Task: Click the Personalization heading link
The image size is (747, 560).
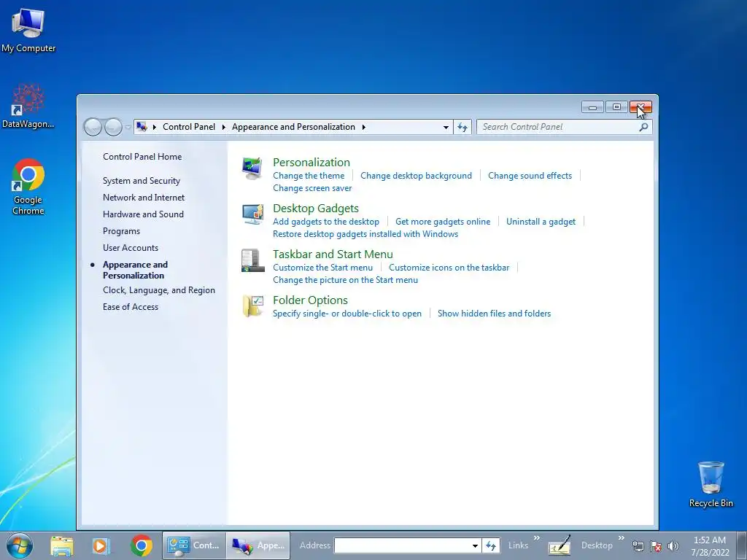Action: click(x=311, y=163)
